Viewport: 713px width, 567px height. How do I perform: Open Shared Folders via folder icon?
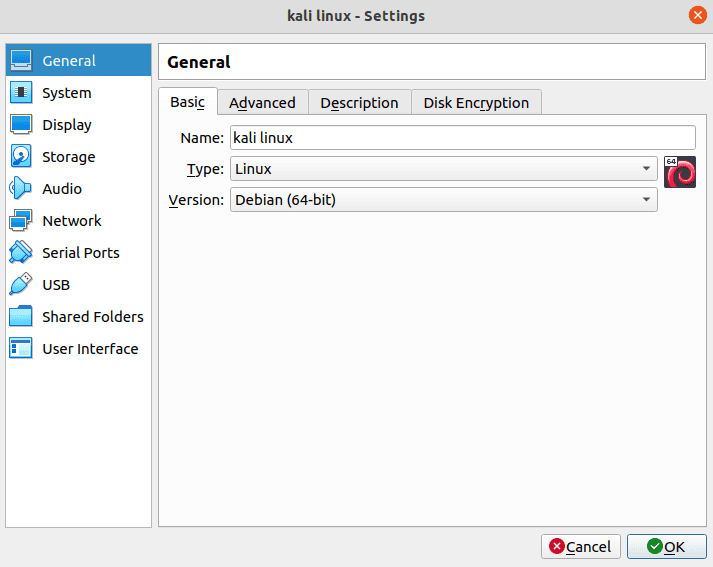[x=21, y=316]
